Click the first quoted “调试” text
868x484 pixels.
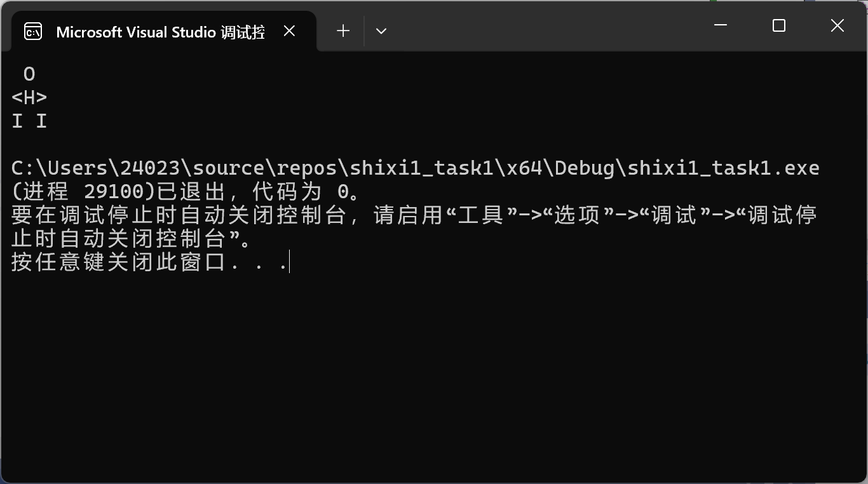point(674,215)
